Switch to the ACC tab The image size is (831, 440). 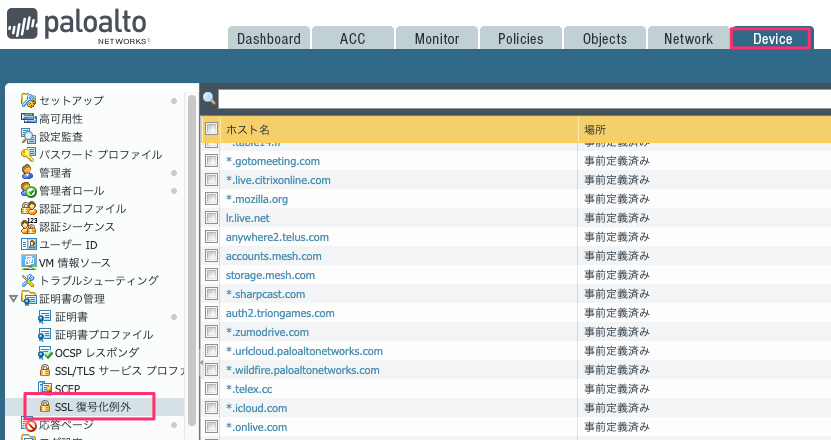[x=352, y=38]
